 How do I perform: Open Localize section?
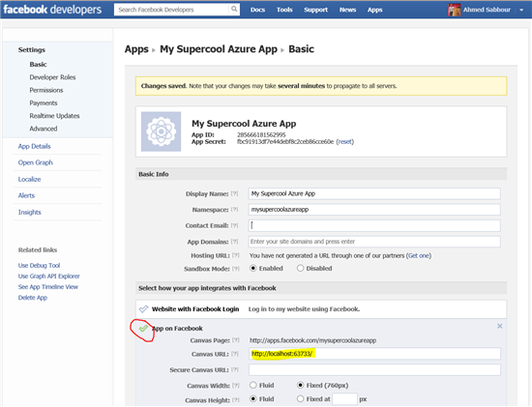(x=29, y=179)
